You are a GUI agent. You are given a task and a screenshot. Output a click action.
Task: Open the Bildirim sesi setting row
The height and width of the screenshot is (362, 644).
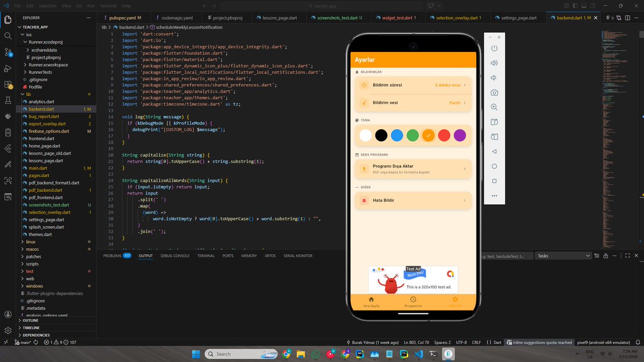coord(413,102)
